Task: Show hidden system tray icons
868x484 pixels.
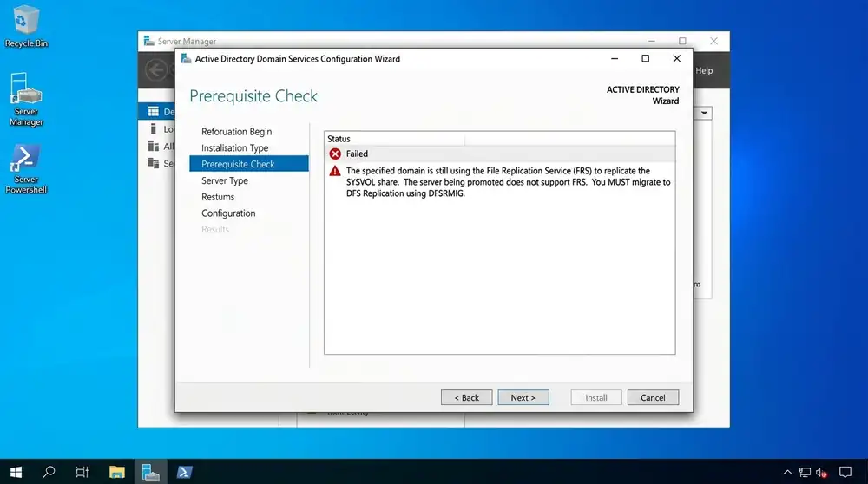Action: 787,472
